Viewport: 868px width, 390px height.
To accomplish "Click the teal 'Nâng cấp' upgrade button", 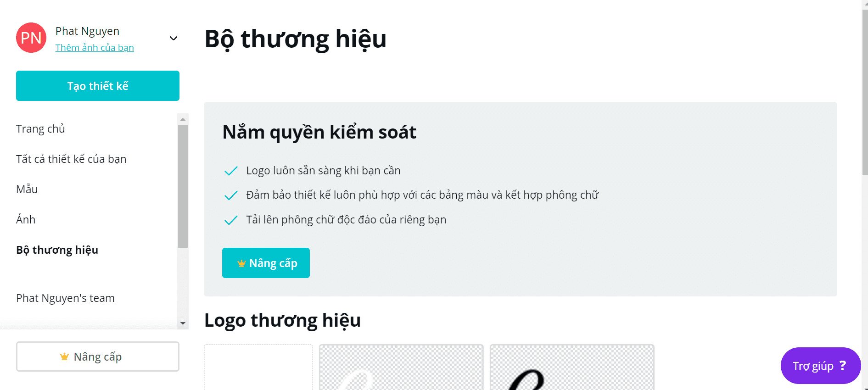I will pyautogui.click(x=266, y=263).
